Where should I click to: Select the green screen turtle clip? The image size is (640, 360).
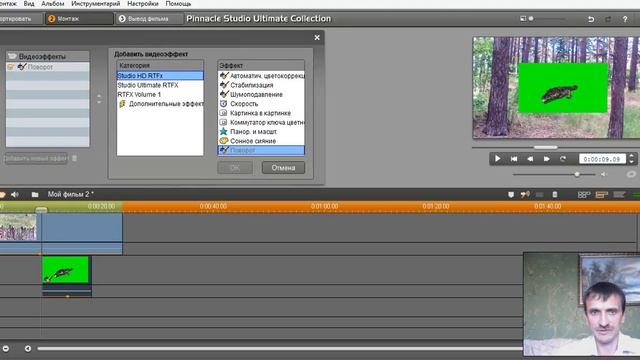pos(66,270)
